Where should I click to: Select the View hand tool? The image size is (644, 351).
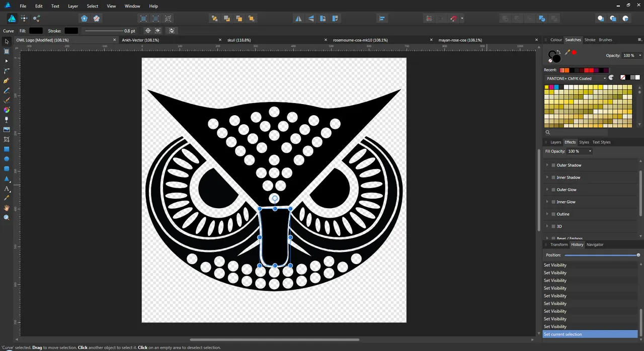point(7,208)
